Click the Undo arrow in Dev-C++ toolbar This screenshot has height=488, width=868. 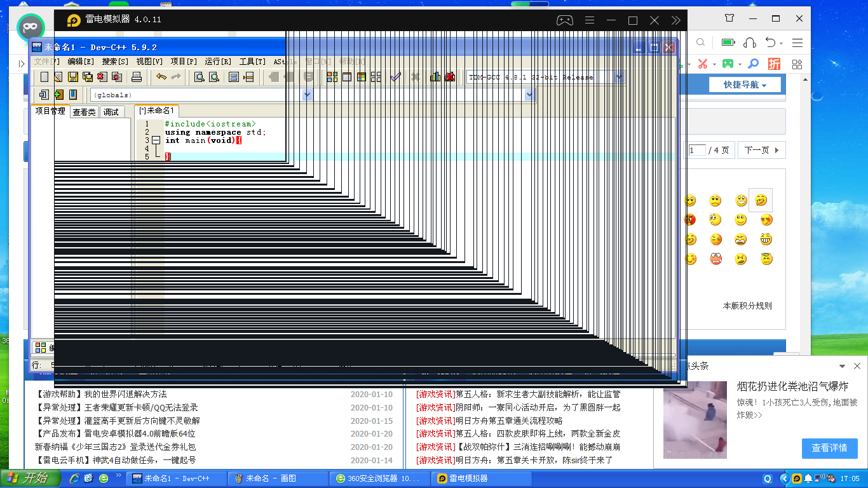[x=161, y=77]
